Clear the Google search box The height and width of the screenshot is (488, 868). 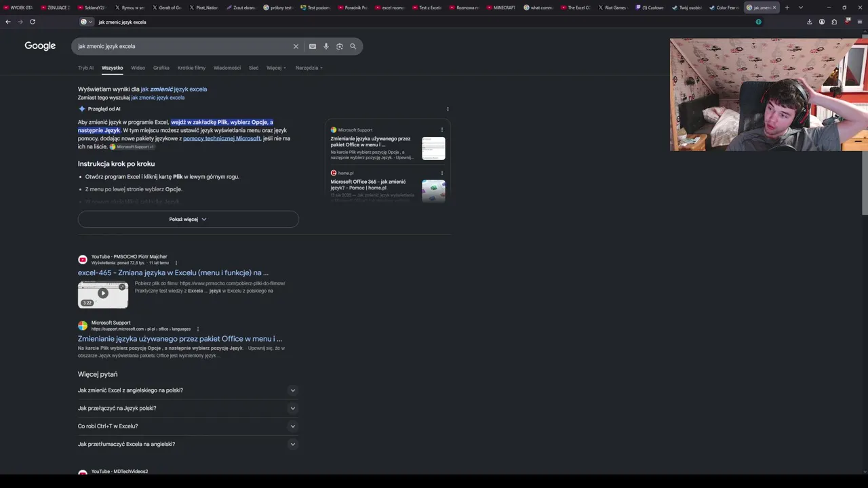click(296, 46)
